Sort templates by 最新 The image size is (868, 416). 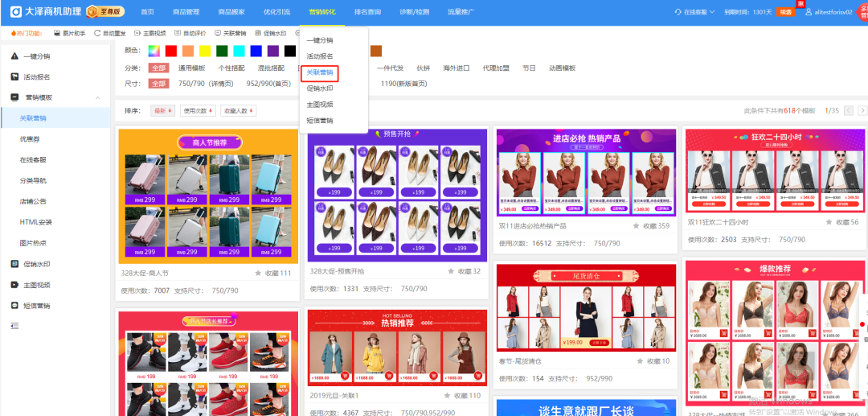pos(162,111)
